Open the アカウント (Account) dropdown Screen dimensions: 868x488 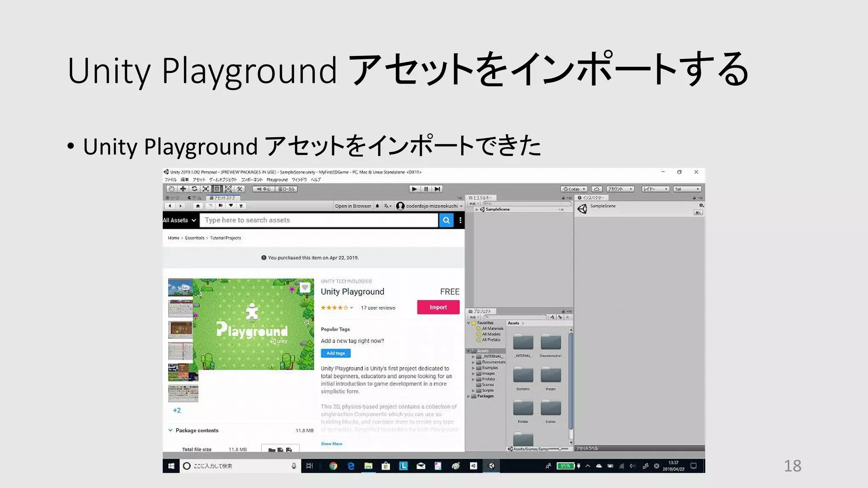(x=620, y=189)
